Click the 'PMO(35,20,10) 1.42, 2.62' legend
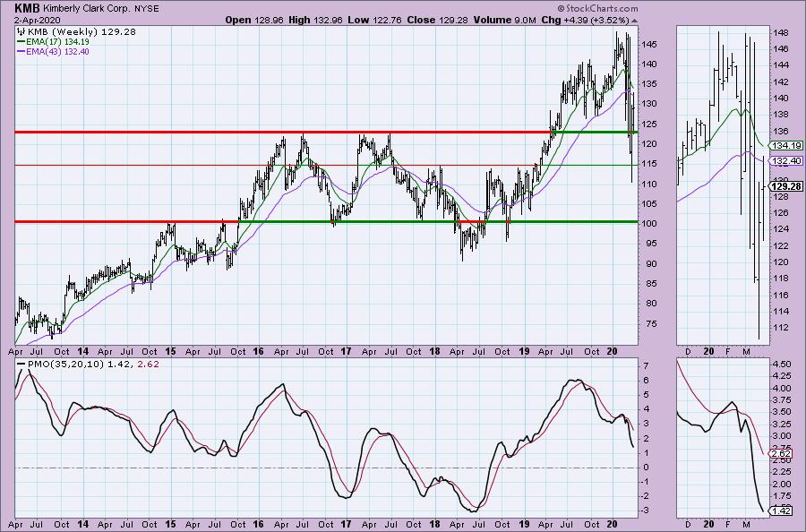This screenshot has height=532, width=806. [x=92, y=364]
